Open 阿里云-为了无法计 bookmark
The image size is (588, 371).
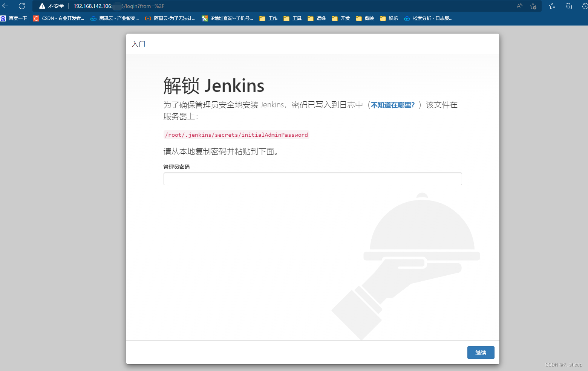[x=170, y=18]
